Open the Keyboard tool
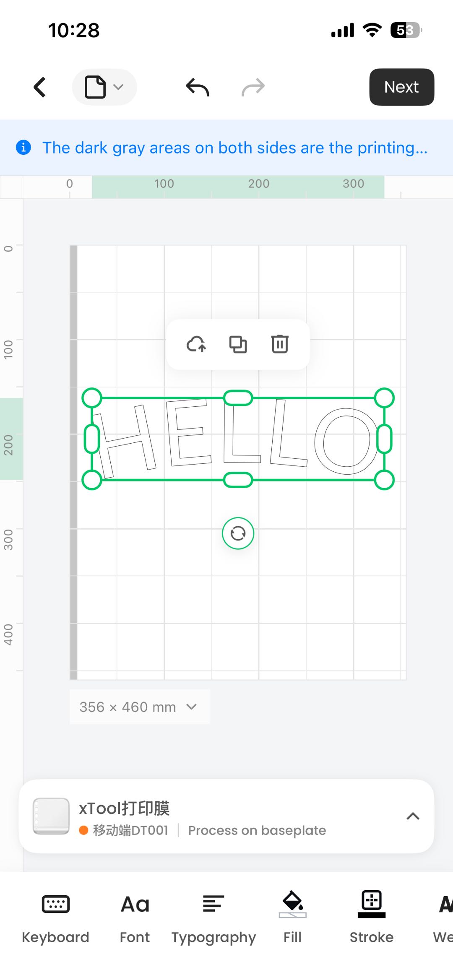Image resolution: width=453 pixels, height=980 pixels. [55, 918]
